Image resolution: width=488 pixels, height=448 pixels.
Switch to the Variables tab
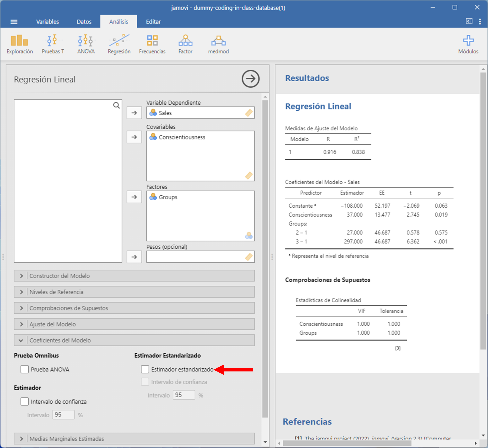coord(47,22)
